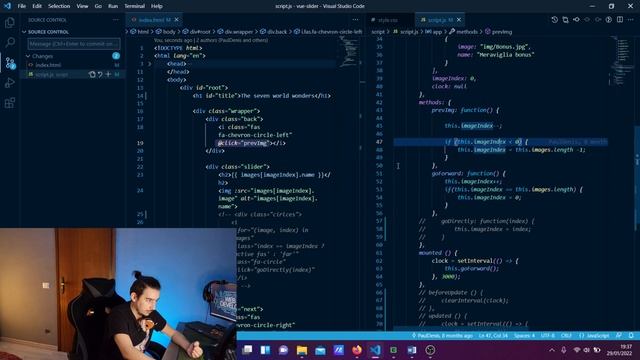Toggle file blame commit icon in toolbar
Screen dimensions: 640x360
[x=576, y=20]
